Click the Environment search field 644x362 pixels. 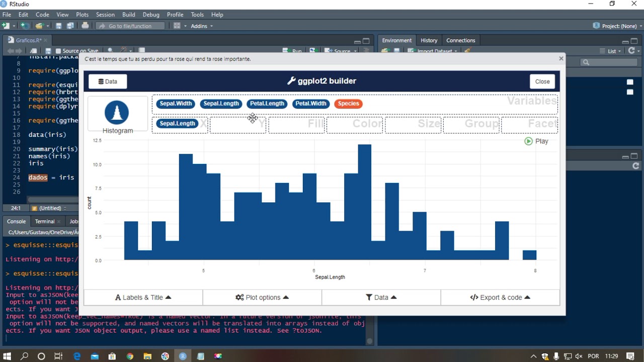tap(610, 62)
